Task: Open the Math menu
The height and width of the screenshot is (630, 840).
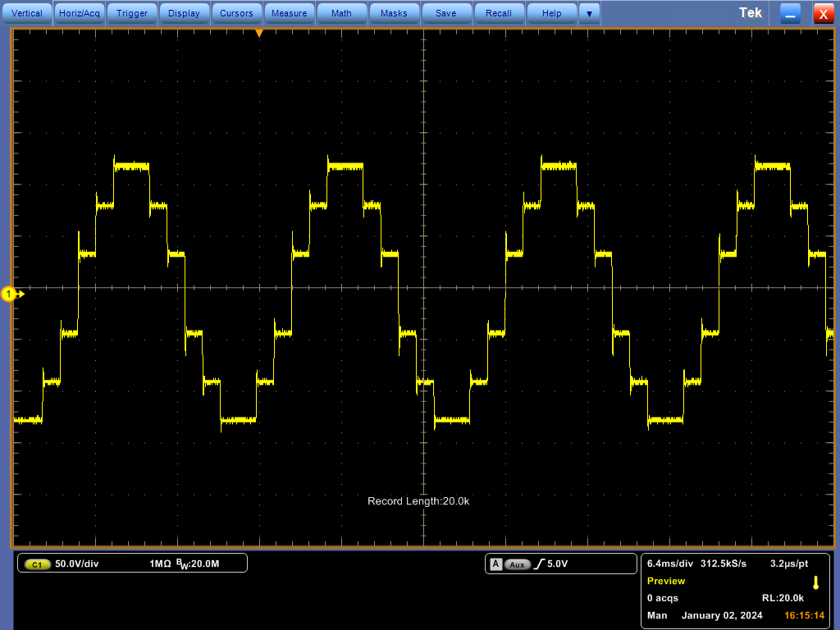Action: (341, 12)
